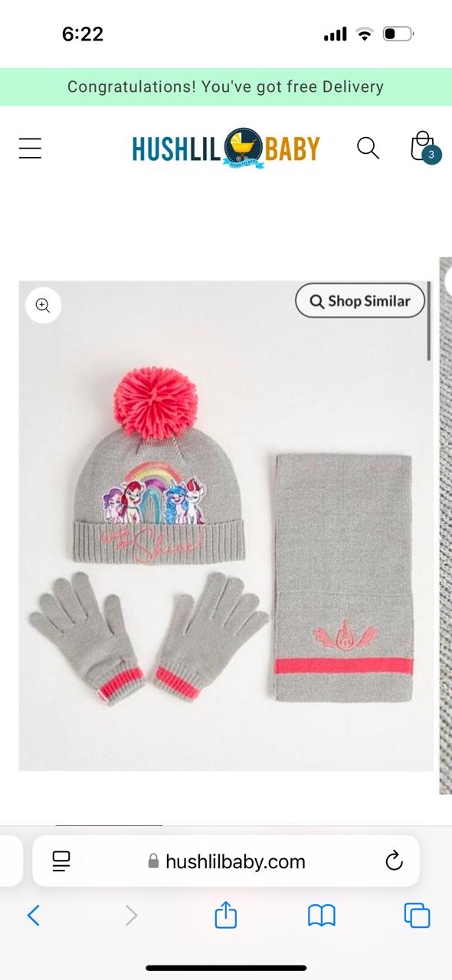Open the hat, gloves and scarf photo
Image resolution: width=452 pixels, height=980 pixels.
coord(225,526)
